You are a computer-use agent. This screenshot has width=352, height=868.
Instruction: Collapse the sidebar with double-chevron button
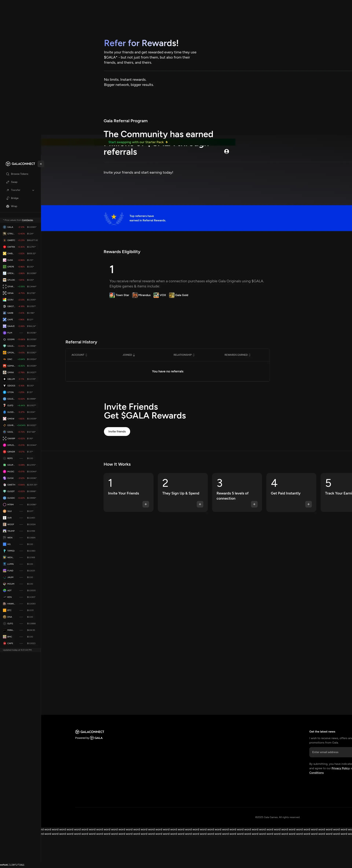pos(41,164)
